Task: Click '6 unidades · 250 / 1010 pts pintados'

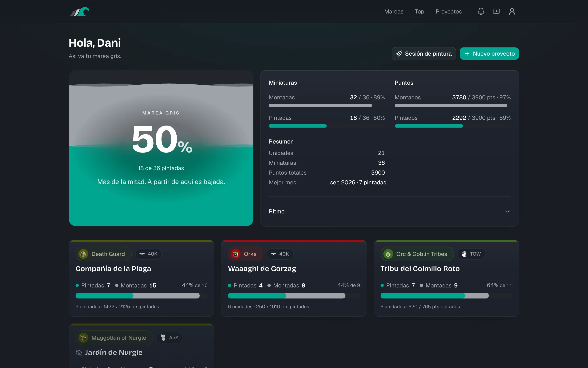Action: [x=268, y=306]
